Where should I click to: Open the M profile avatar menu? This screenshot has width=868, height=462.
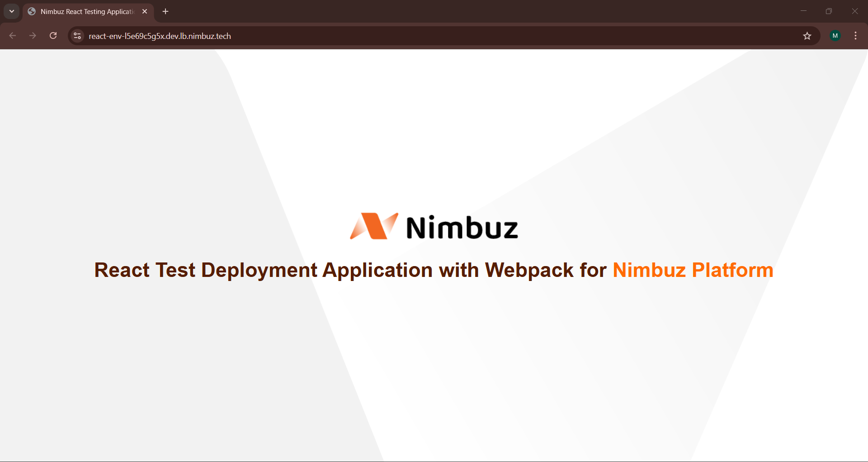(x=835, y=36)
